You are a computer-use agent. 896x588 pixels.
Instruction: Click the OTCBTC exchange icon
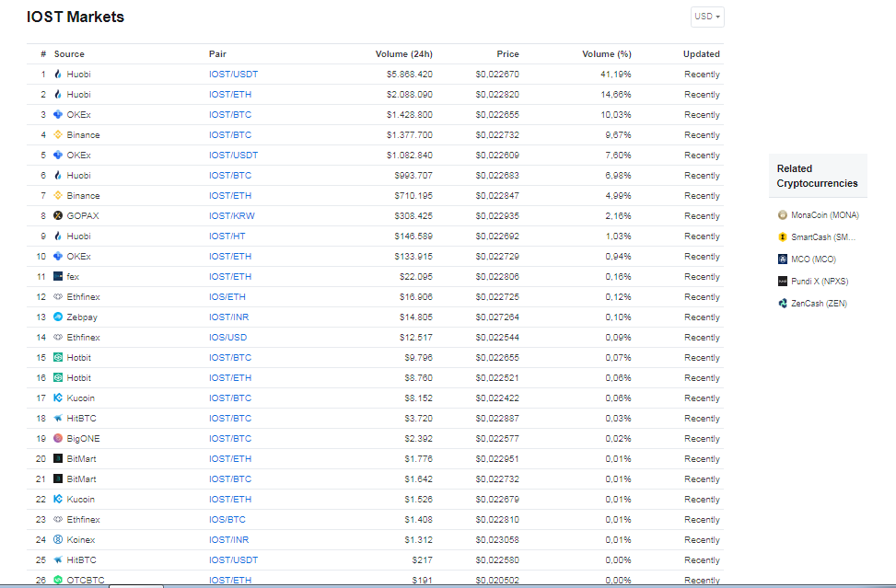coord(58,580)
